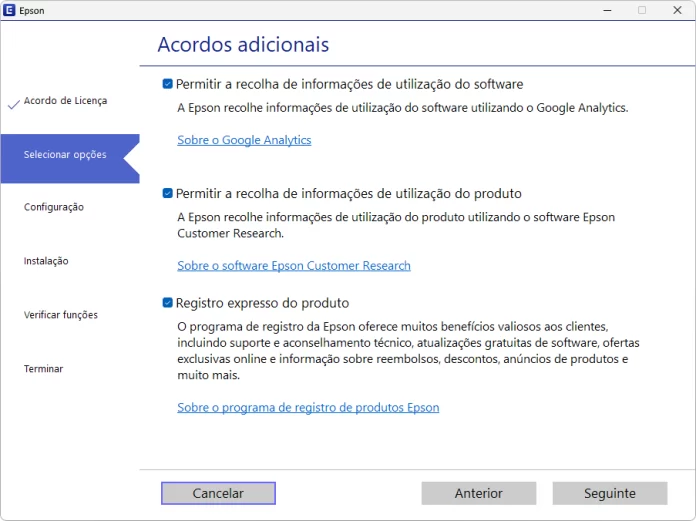Select Selecionar opções step in sidebar
Screen dimensions: 696x521
70,158
